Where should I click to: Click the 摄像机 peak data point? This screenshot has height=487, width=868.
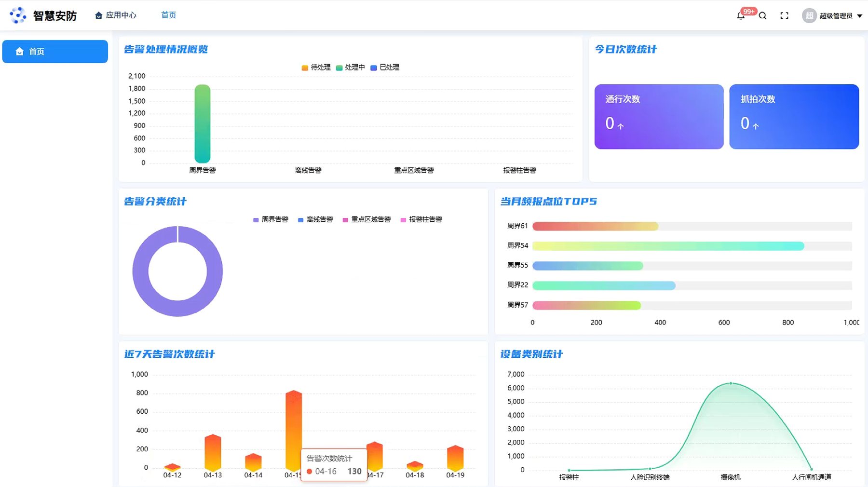click(731, 383)
